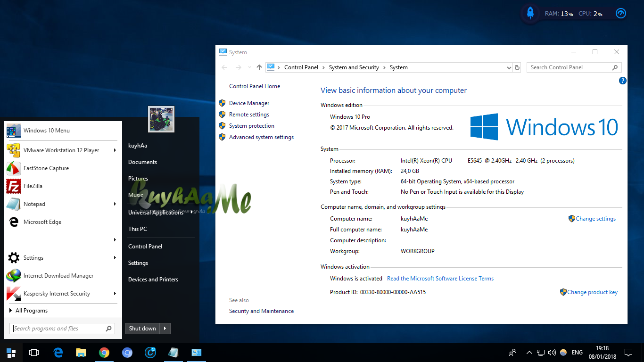
Task: Click the Search programs and files box
Action: [62, 329]
